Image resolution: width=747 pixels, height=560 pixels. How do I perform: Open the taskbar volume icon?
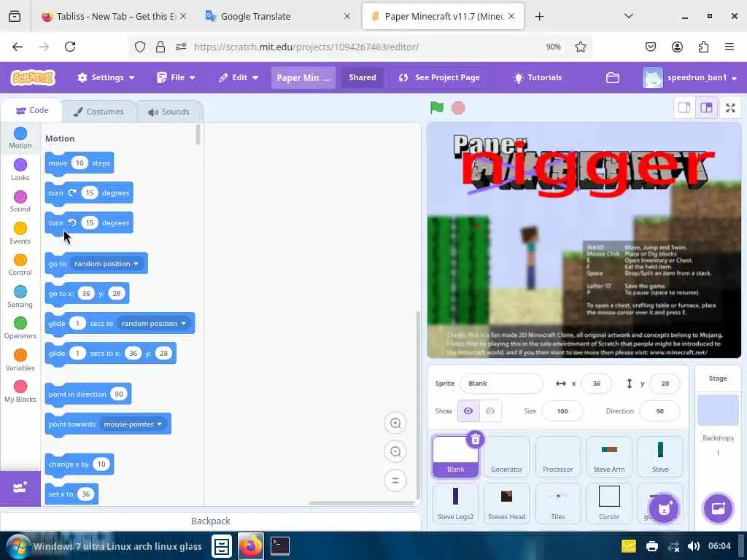coord(694,546)
